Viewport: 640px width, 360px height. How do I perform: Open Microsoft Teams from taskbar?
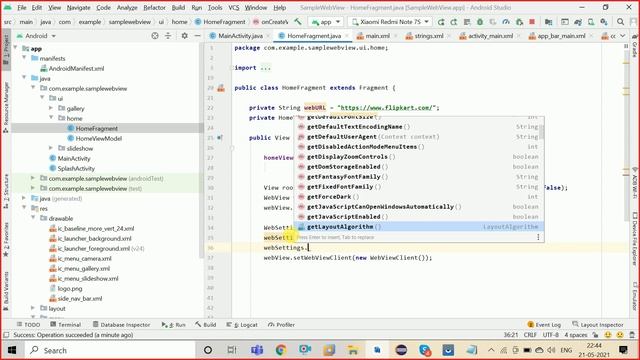pos(257,350)
